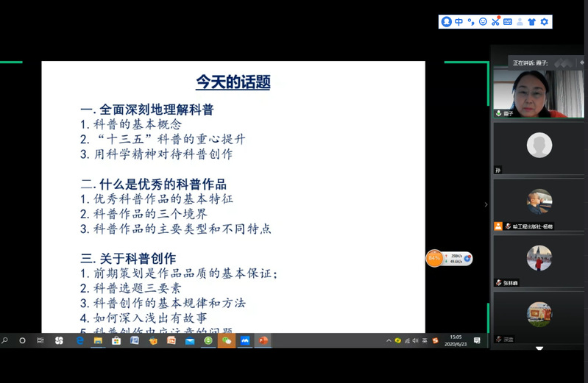The image size is (588, 383).
Task: Open the notification action center
Action: coord(477,341)
